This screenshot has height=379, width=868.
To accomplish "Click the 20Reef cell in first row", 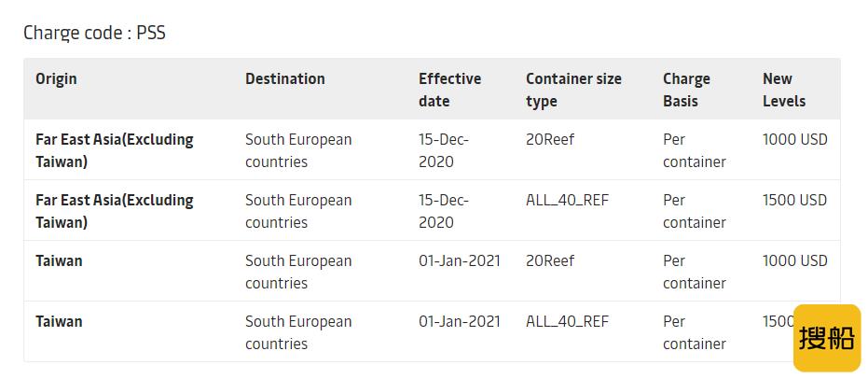I will [x=550, y=140].
